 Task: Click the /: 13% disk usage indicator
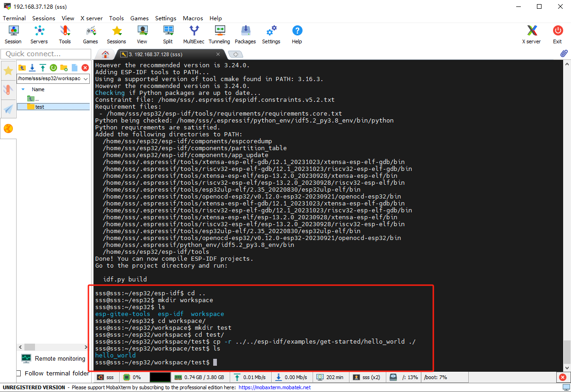[x=404, y=377]
